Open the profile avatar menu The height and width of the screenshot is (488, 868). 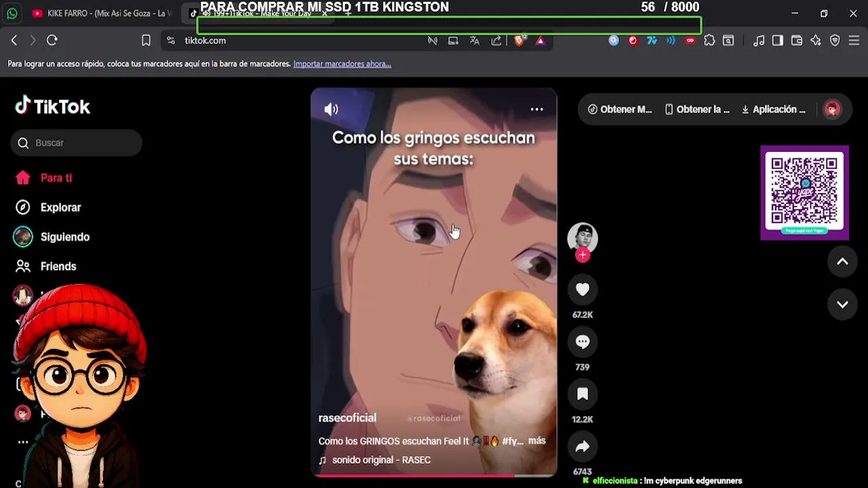832,109
